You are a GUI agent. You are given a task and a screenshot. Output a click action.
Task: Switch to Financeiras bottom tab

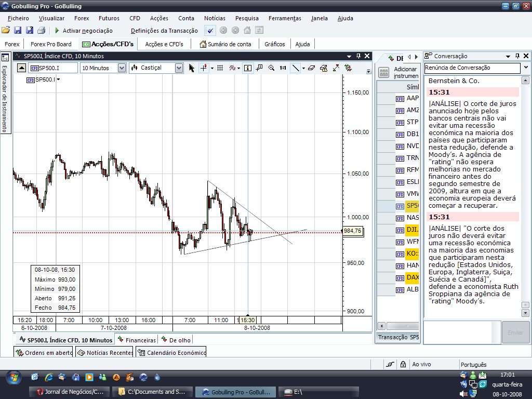coord(137,340)
